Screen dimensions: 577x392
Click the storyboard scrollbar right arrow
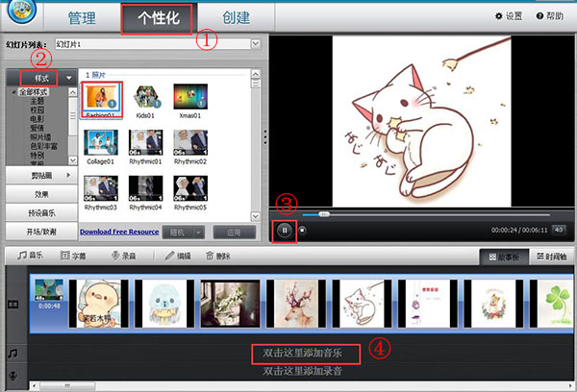570,385
